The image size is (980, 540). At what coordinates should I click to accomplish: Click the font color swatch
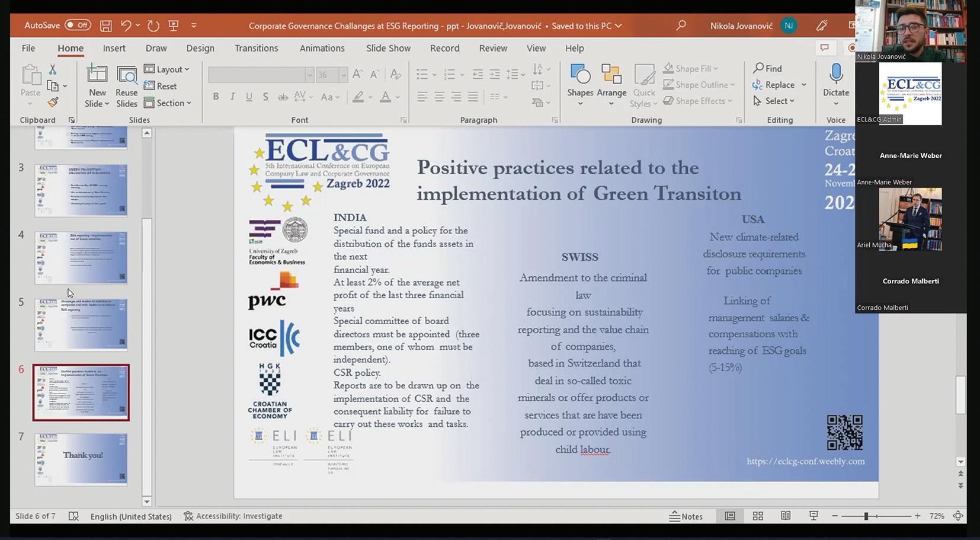[385, 97]
